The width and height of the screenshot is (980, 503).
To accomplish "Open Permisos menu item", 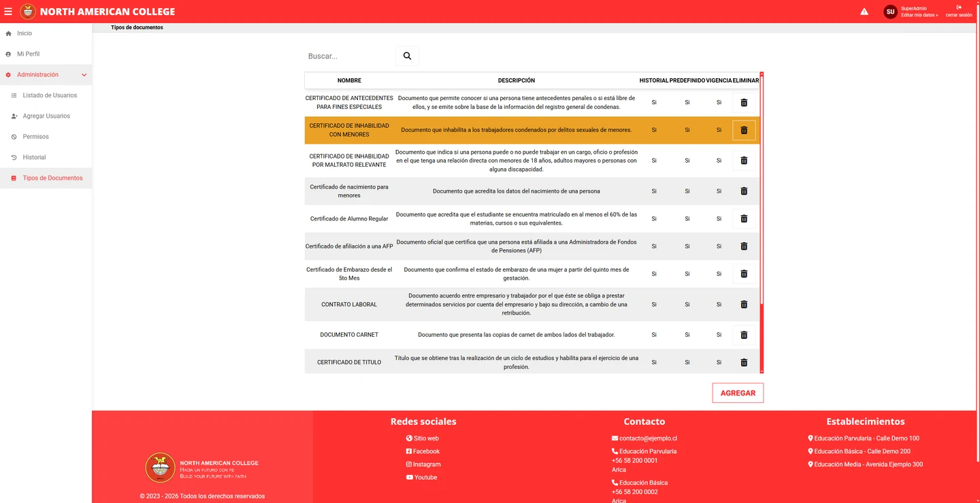I will [35, 137].
